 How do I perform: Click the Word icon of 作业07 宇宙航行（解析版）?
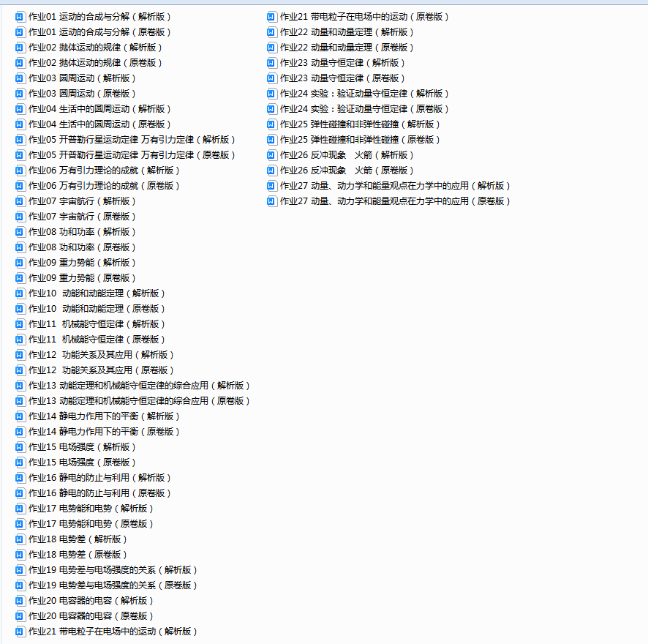tap(20, 201)
